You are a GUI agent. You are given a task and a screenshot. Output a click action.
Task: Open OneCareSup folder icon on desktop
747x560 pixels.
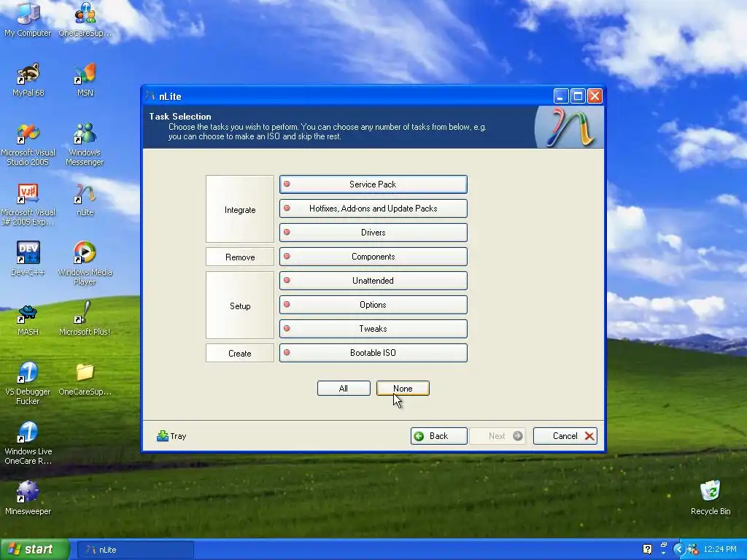tap(85, 379)
